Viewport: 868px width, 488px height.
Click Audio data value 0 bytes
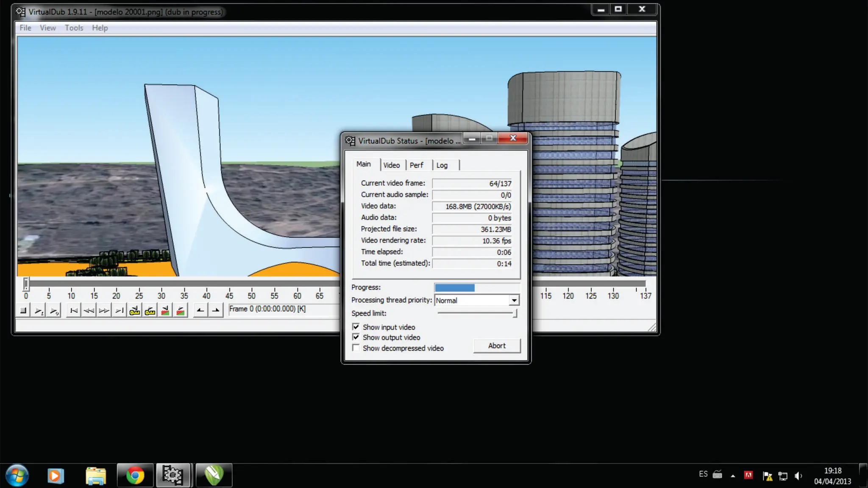pyautogui.click(x=499, y=218)
